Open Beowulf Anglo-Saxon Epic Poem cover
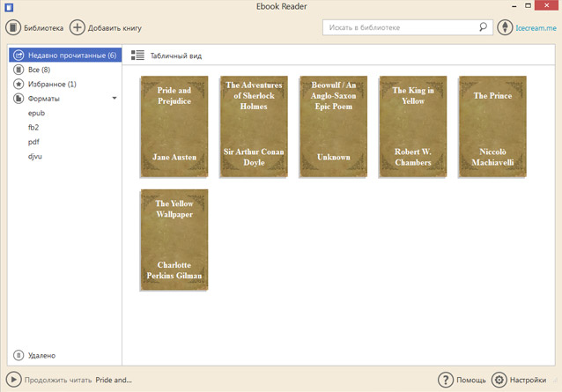562x392 pixels. [x=333, y=127]
